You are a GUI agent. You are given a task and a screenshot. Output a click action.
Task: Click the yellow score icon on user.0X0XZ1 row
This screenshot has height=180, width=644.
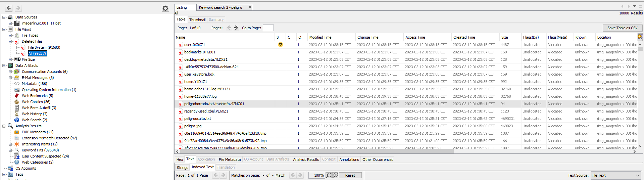(281, 45)
